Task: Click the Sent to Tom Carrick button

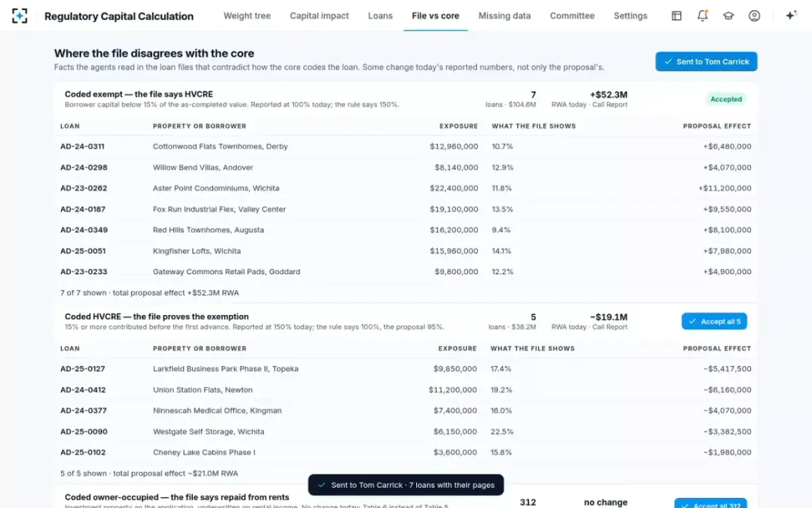Action: pyautogui.click(x=706, y=62)
